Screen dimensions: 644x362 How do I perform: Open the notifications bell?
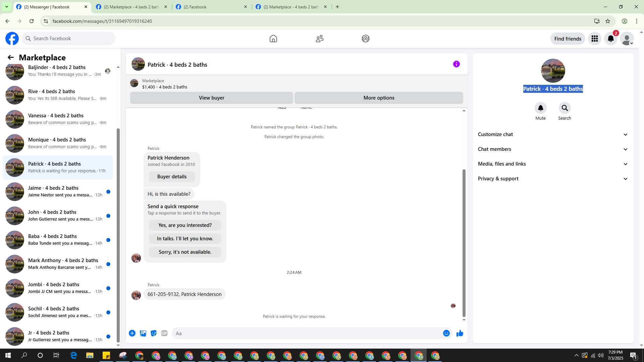[610, 39]
